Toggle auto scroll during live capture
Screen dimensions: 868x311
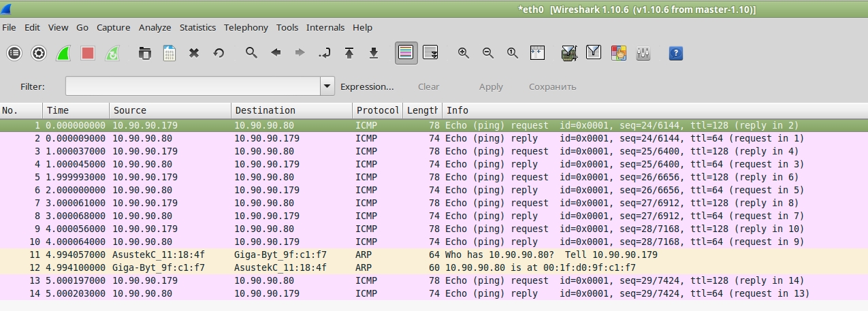pos(430,53)
